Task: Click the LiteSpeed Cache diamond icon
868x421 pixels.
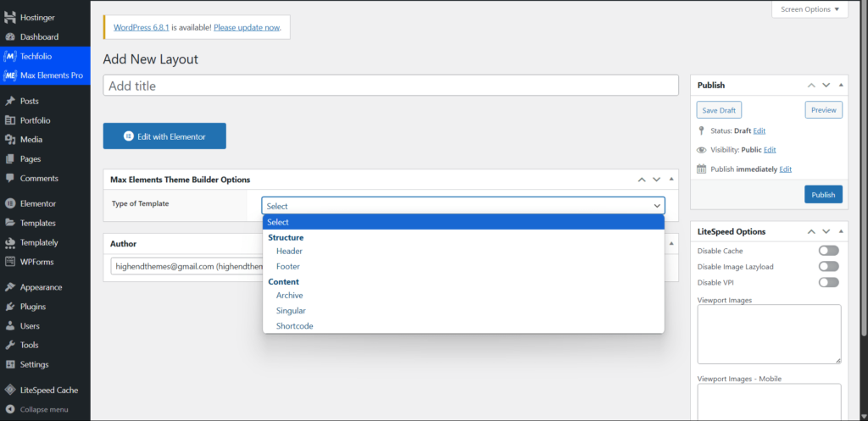Action: 10,390
